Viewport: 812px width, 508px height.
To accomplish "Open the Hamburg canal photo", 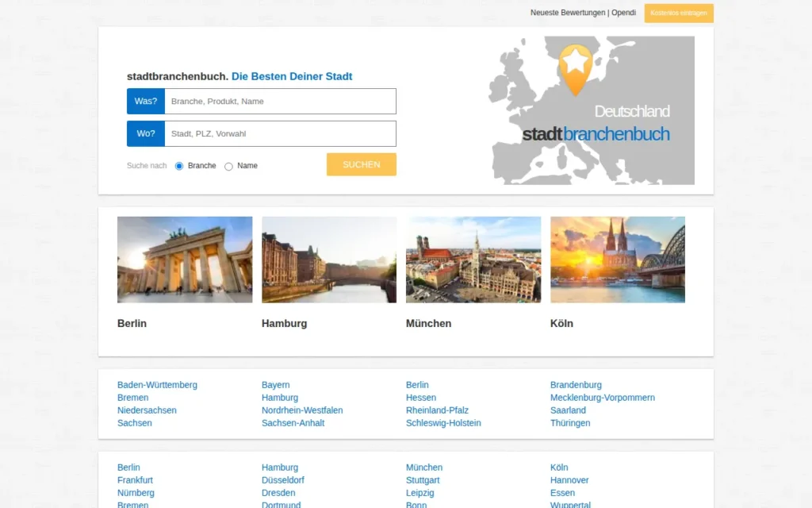I will pos(329,260).
